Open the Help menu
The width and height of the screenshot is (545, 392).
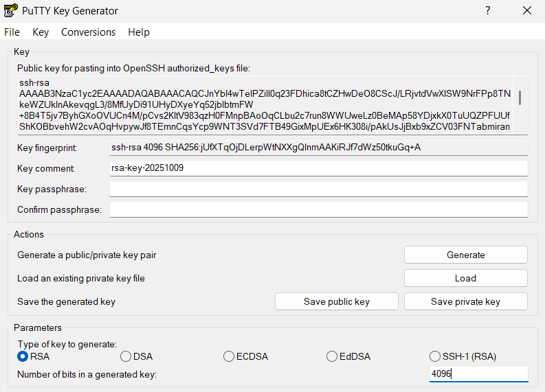coord(139,32)
